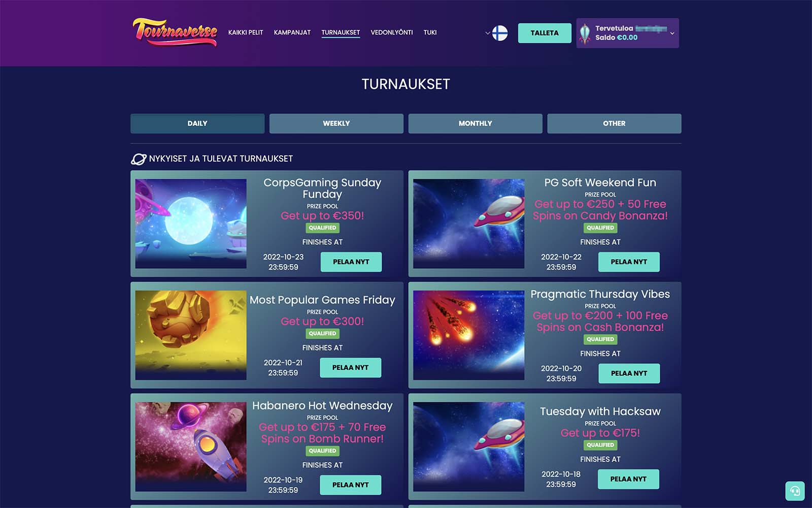
Task: Open Vedonlyönti in the navigation
Action: [x=392, y=33]
